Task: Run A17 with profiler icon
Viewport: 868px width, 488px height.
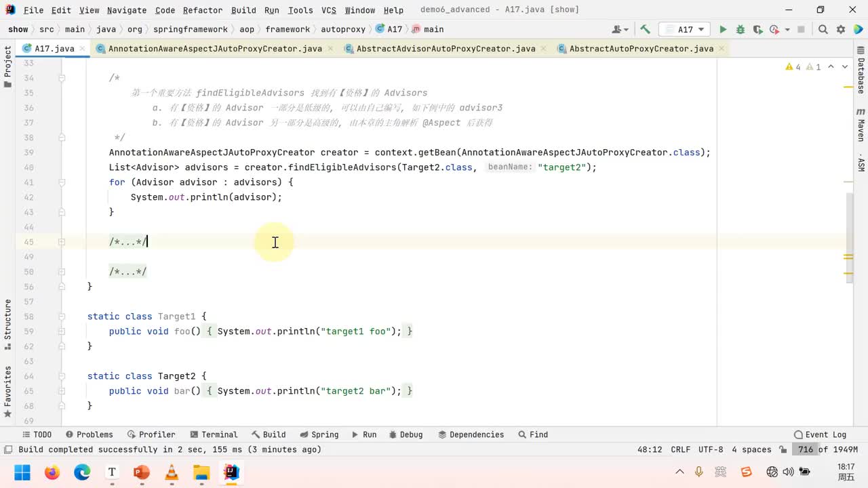Action: click(x=773, y=29)
